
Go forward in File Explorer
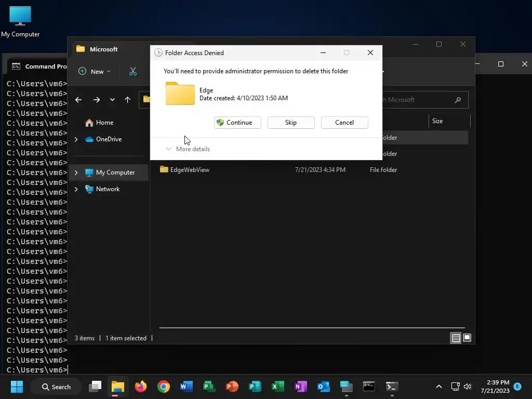(x=96, y=100)
